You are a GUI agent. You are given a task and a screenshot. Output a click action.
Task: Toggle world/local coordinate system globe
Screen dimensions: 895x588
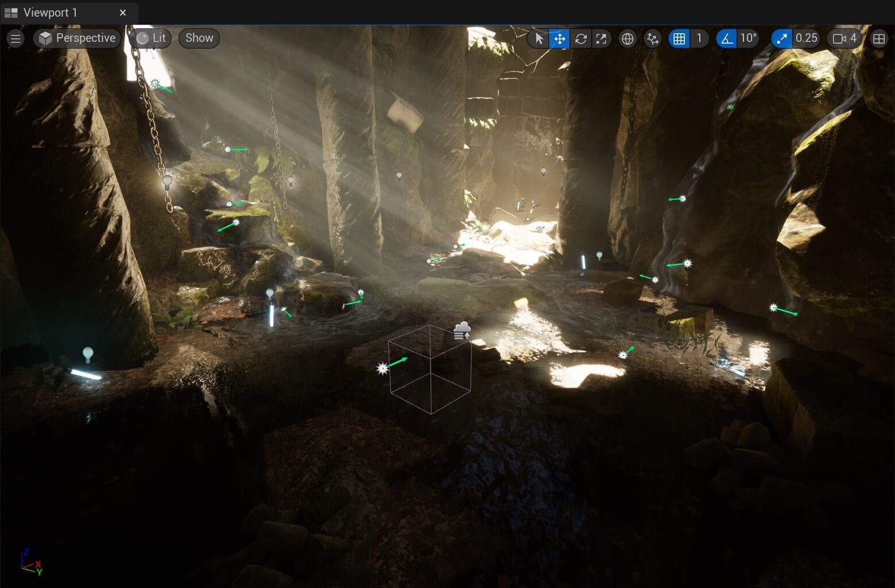(x=627, y=38)
